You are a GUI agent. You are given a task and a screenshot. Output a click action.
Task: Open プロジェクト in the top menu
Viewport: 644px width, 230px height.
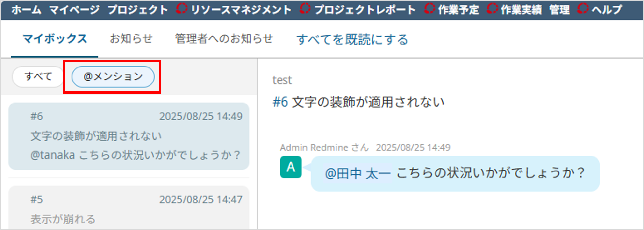point(137,10)
